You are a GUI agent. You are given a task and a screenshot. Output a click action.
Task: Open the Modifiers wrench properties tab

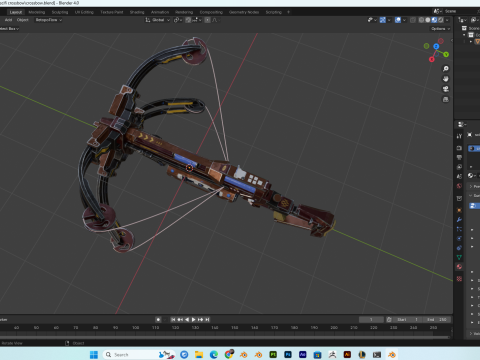click(459, 220)
